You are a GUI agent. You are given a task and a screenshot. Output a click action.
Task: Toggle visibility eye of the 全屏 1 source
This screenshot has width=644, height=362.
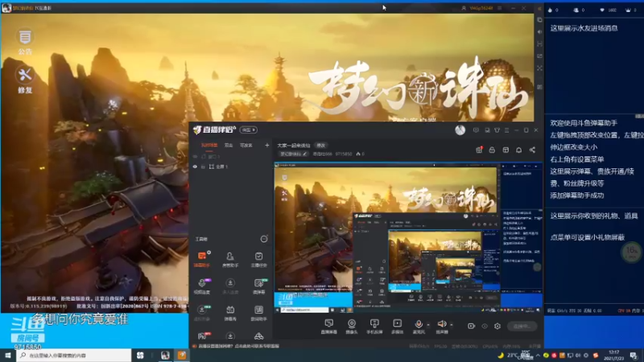[195, 167]
